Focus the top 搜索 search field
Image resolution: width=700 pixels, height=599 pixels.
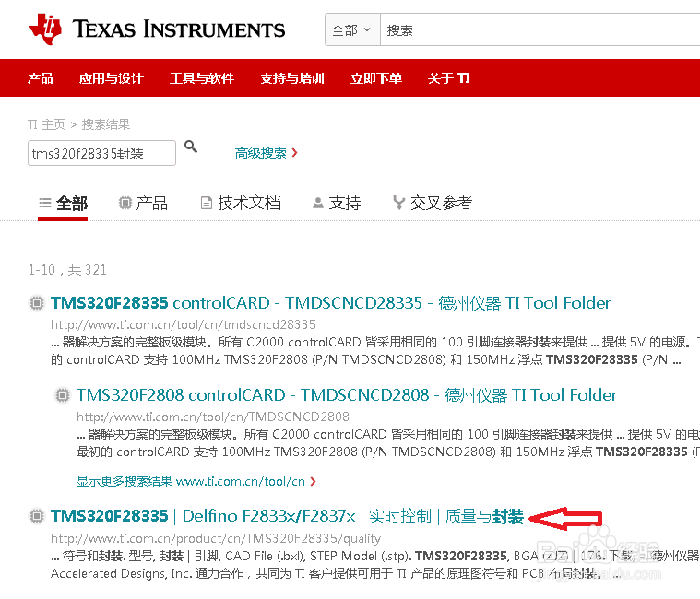point(540,29)
